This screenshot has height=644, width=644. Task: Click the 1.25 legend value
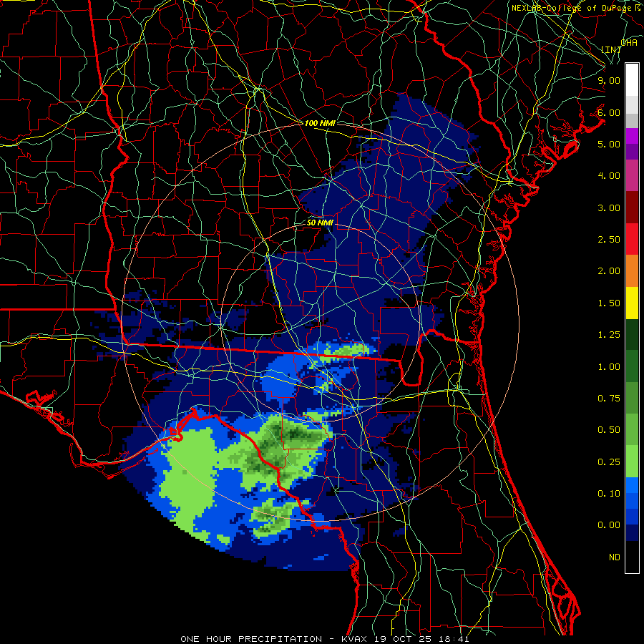[x=609, y=335]
